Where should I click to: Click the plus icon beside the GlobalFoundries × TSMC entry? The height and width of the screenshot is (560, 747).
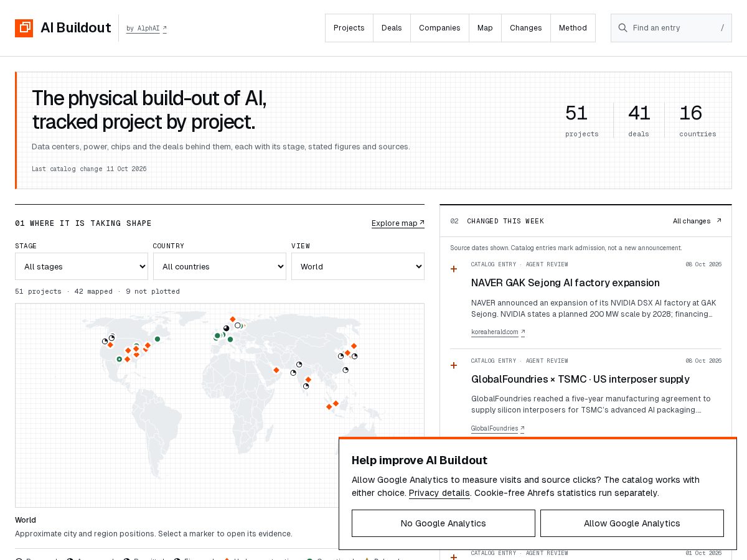pos(454,366)
